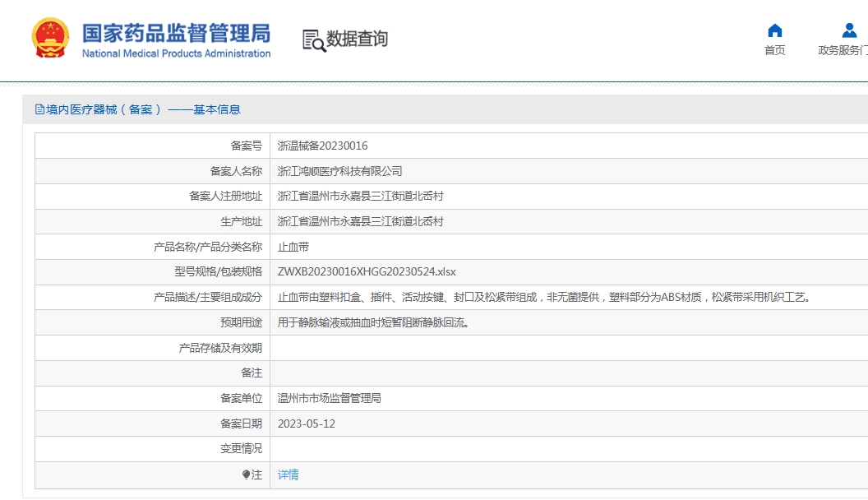Click the document icon beside 境内医疗器械
The height and width of the screenshot is (500, 868).
pyautogui.click(x=39, y=109)
